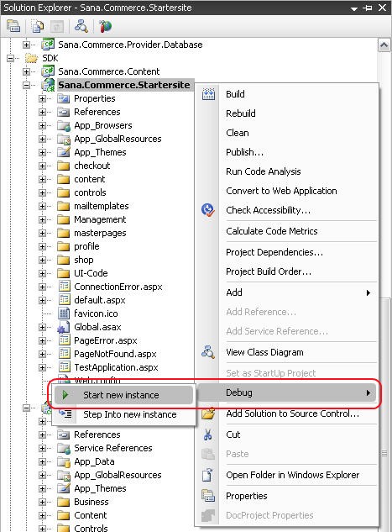Expand the Service References node

[x=42, y=448]
